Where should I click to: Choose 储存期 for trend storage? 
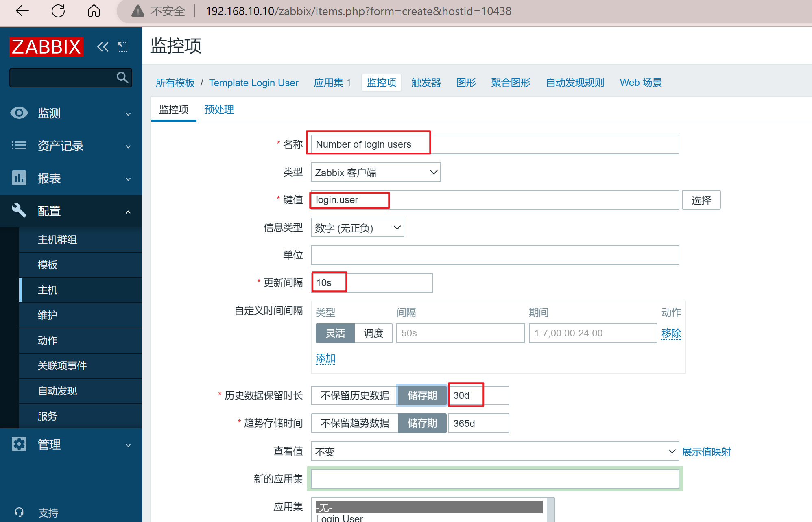(x=422, y=423)
